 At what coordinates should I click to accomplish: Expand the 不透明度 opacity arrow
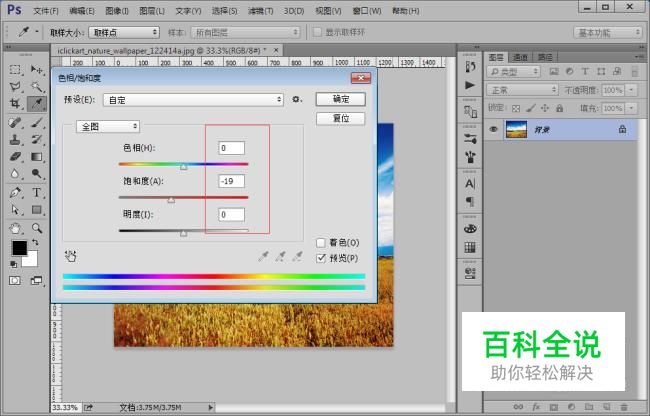pyautogui.click(x=631, y=90)
